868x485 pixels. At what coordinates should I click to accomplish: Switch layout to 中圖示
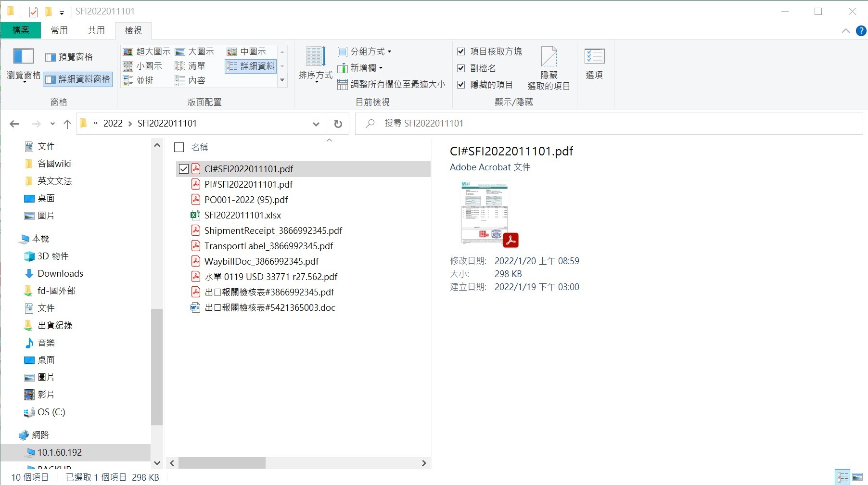click(246, 51)
